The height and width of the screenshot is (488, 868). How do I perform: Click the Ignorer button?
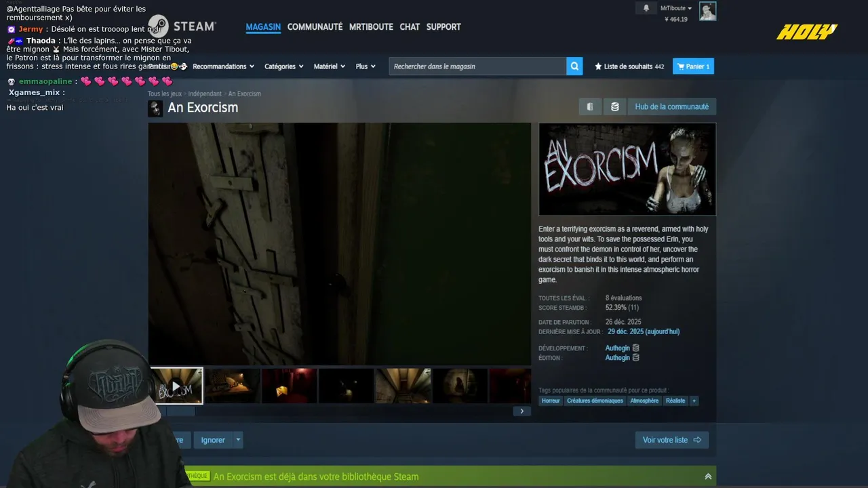[x=213, y=440]
